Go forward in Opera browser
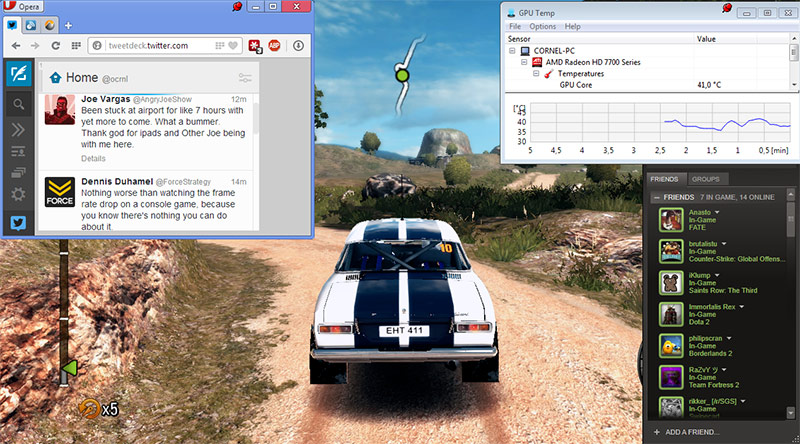The height and width of the screenshot is (444, 800). point(35,45)
